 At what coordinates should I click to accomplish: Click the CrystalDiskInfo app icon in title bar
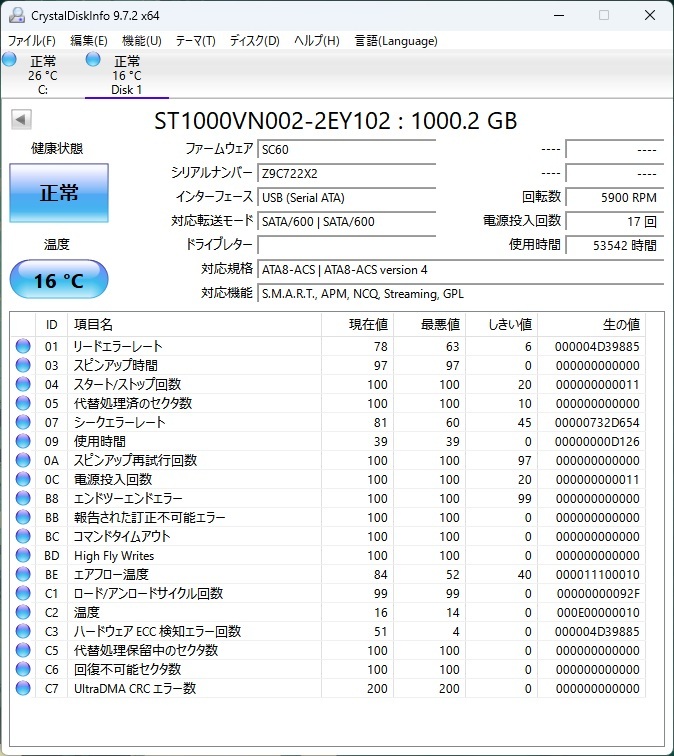17,15
